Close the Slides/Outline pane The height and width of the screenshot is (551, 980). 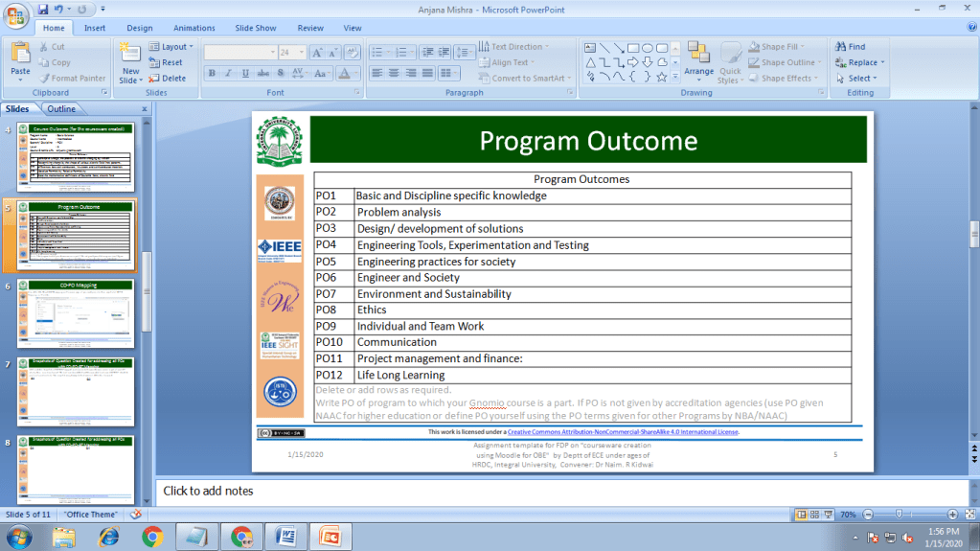click(145, 109)
